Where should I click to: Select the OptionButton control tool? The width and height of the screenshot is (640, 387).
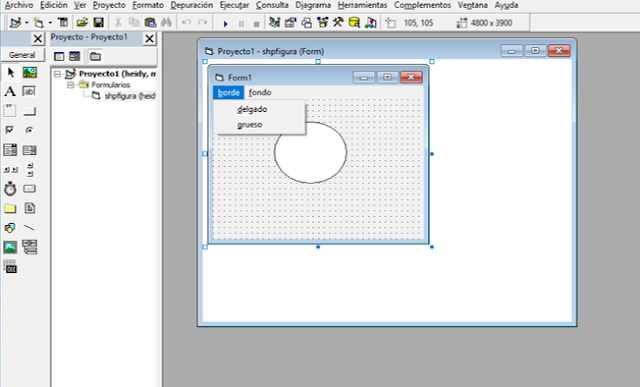click(29, 130)
